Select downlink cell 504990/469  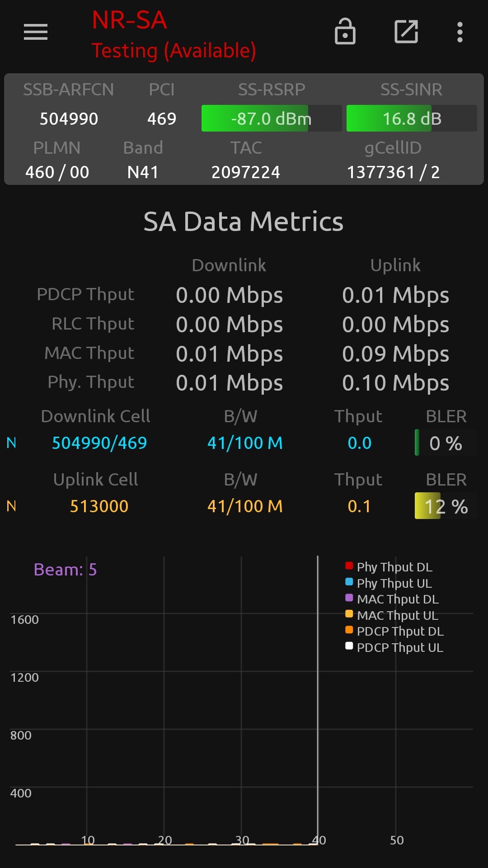point(99,443)
